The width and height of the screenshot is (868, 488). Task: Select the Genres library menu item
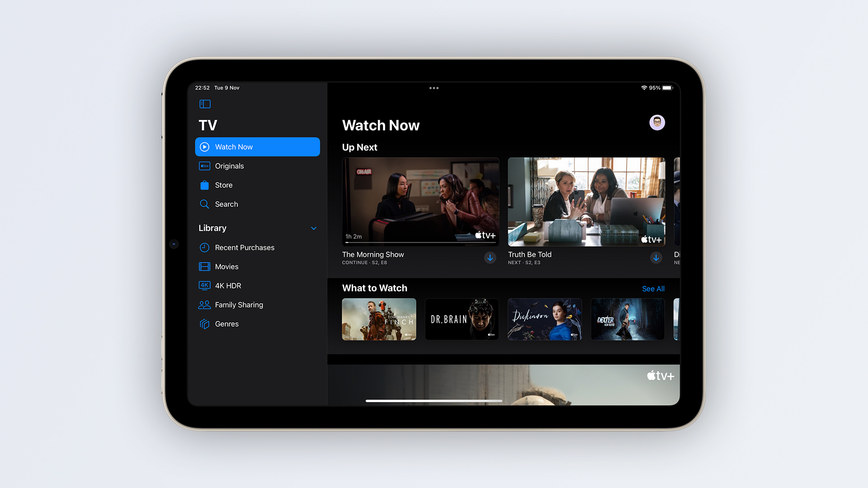click(226, 324)
